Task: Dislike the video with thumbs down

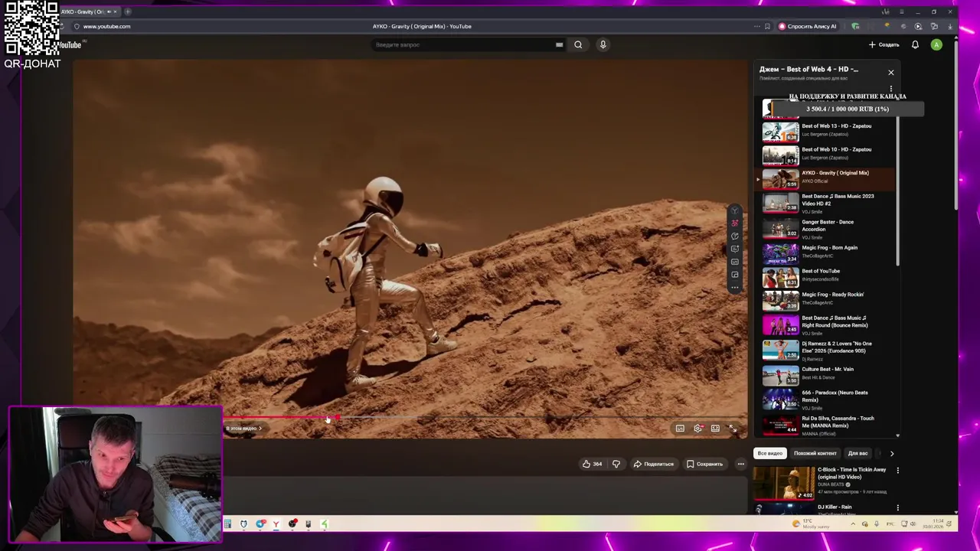Action: 616,464
